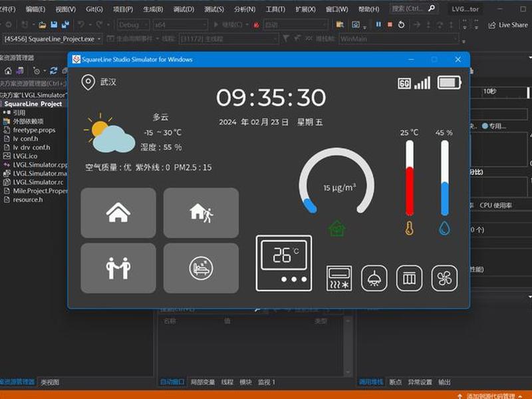Switch to the 输出 tab
The height and width of the screenshot is (399, 532).
[x=444, y=382]
